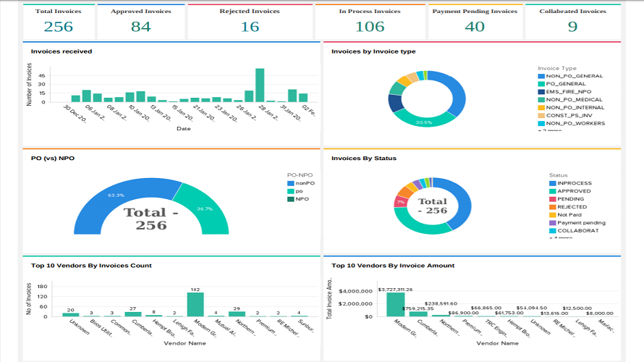Click the Invoices By Status chart title
This screenshot has width=644, height=362.
tap(364, 159)
